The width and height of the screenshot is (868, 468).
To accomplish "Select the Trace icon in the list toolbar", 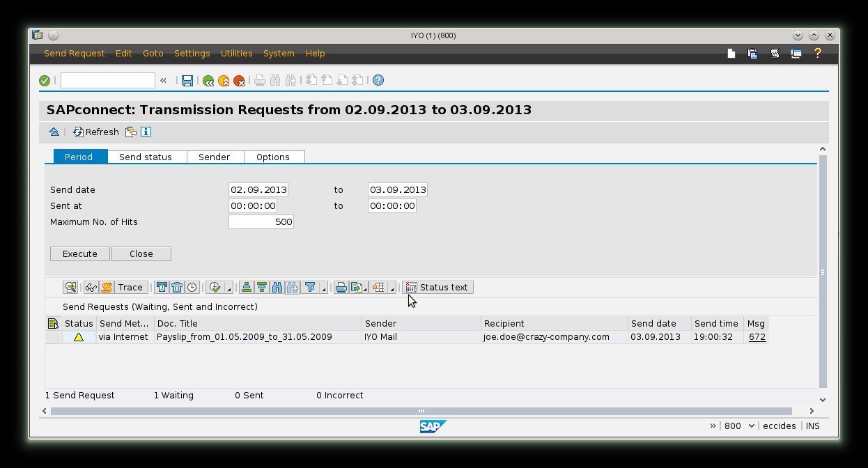I will click(x=130, y=287).
